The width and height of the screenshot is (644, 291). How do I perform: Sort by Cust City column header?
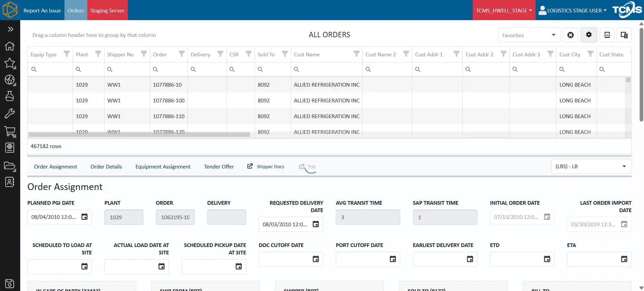click(x=570, y=54)
